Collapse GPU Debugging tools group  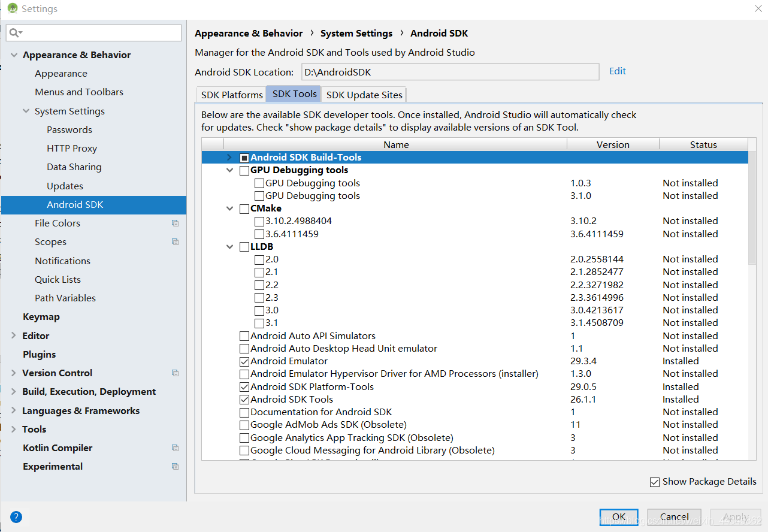(229, 170)
